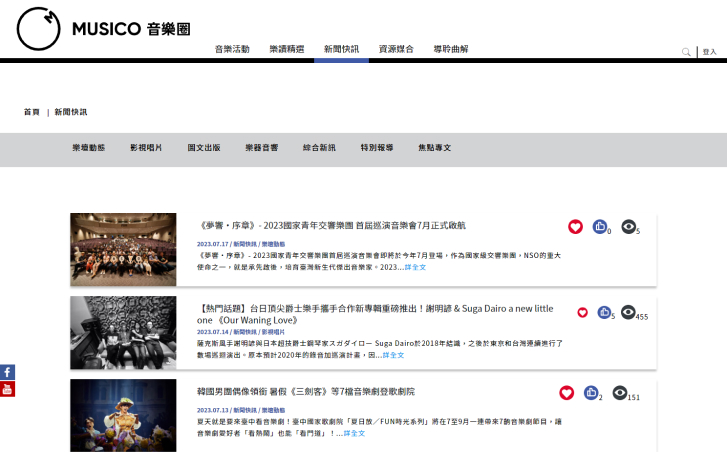Toggle heart favorite on 《三劍客》 article

click(x=566, y=393)
